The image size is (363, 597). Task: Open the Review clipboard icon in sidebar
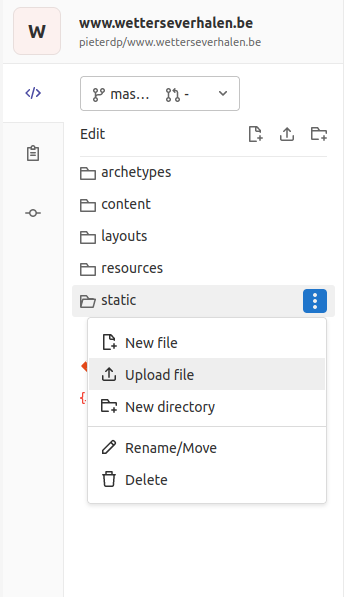click(x=33, y=153)
